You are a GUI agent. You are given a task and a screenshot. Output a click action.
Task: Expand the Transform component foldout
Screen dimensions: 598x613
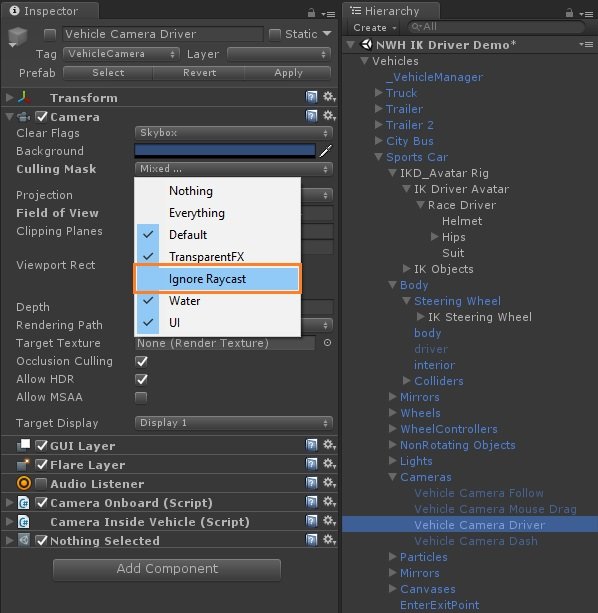pyautogui.click(x=9, y=97)
